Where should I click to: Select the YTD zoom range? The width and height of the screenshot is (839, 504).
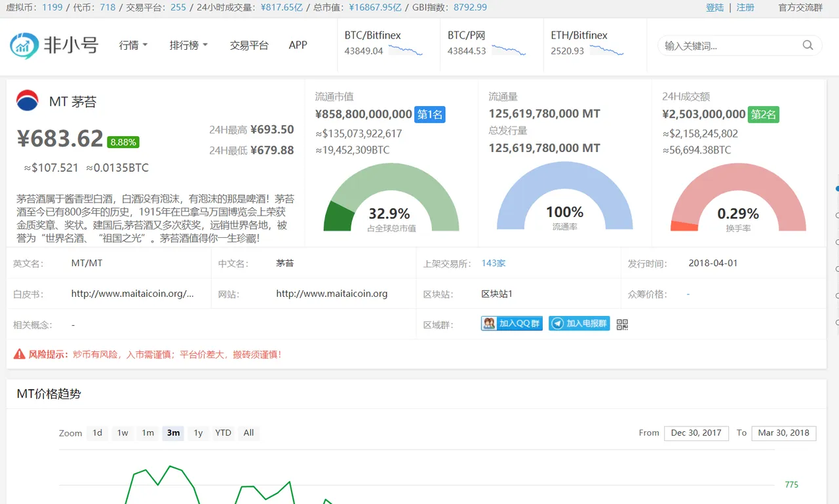click(224, 433)
